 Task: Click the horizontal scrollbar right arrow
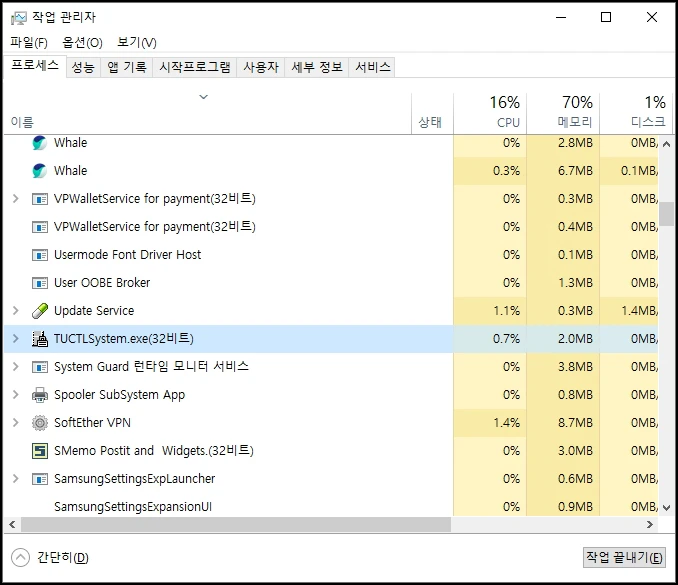(x=649, y=524)
